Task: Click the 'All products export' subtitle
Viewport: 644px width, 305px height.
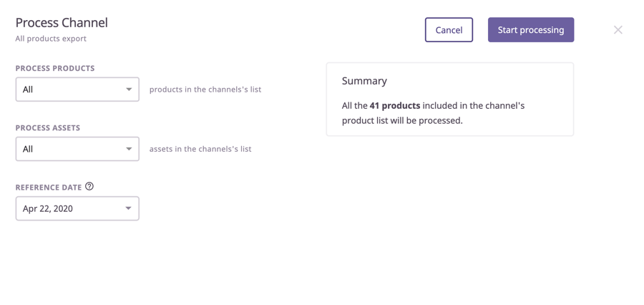Action: tap(51, 39)
